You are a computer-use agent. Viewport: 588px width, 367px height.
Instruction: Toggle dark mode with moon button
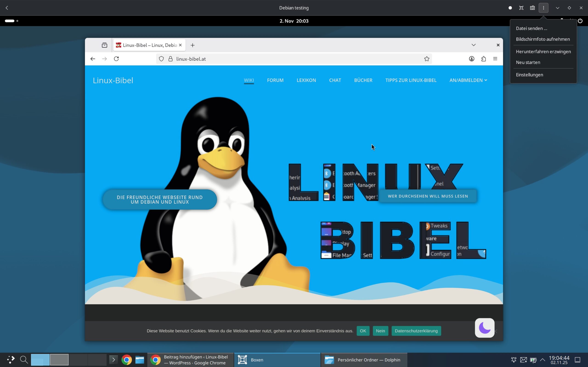484,328
